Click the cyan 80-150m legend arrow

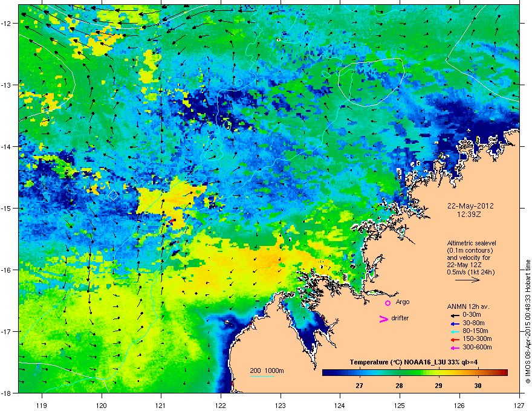(x=455, y=331)
